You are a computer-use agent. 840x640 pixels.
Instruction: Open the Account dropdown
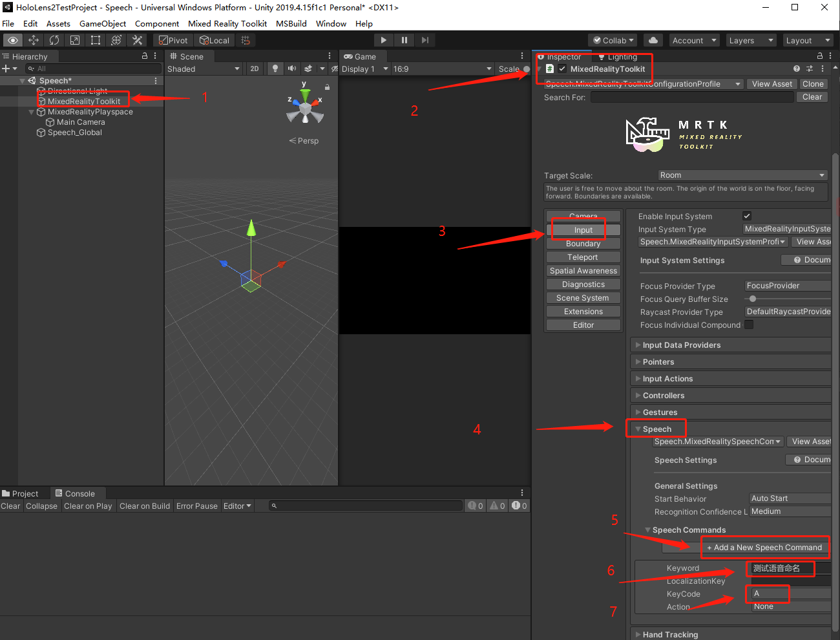pos(695,40)
